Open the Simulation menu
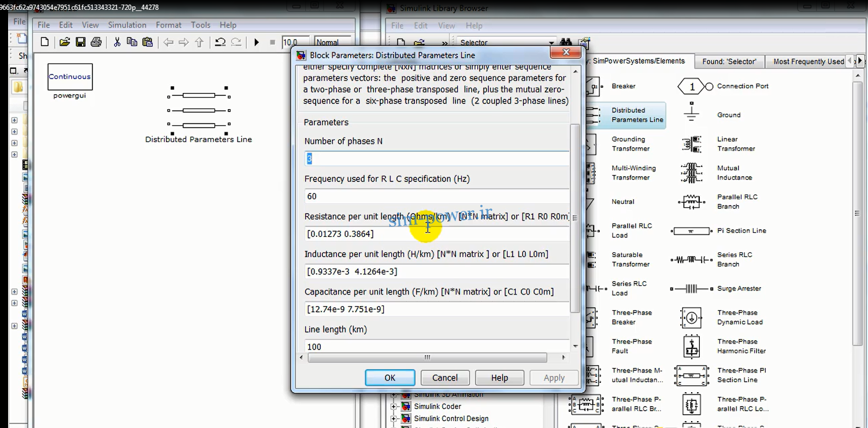Viewport: 868px width, 428px height. tap(127, 25)
